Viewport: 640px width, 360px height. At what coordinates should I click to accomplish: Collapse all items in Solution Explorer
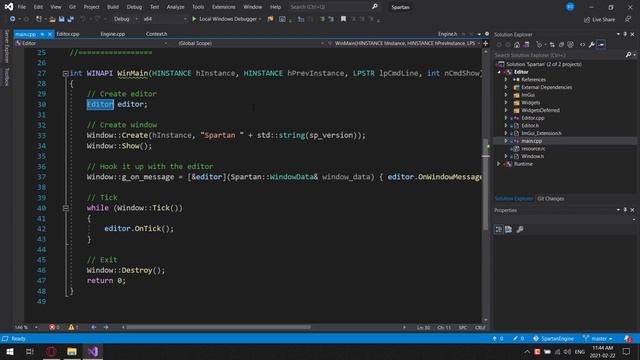click(561, 44)
